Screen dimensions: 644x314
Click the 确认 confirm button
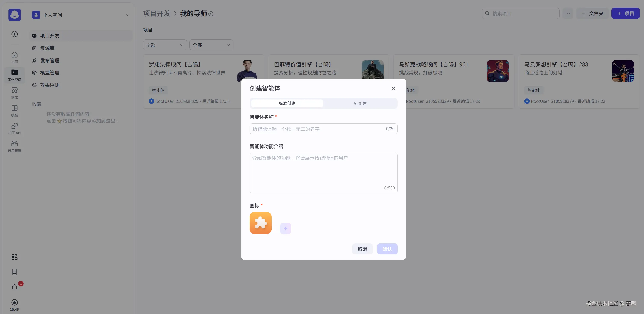coord(387,249)
